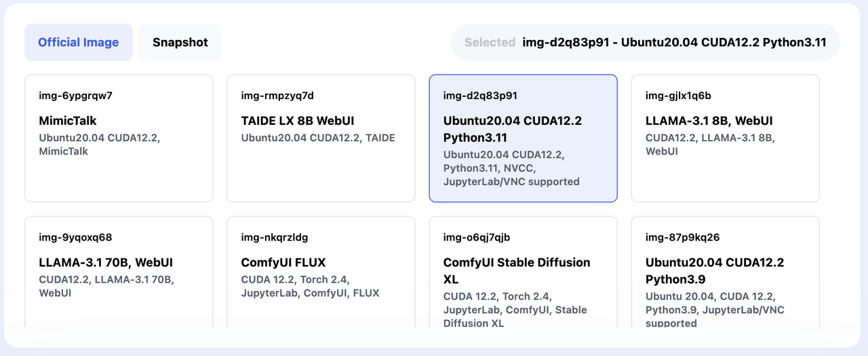The height and width of the screenshot is (356, 868).
Task: Click the image ID img-d2q83p91 in selected card
Action: (x=480, y=96)
